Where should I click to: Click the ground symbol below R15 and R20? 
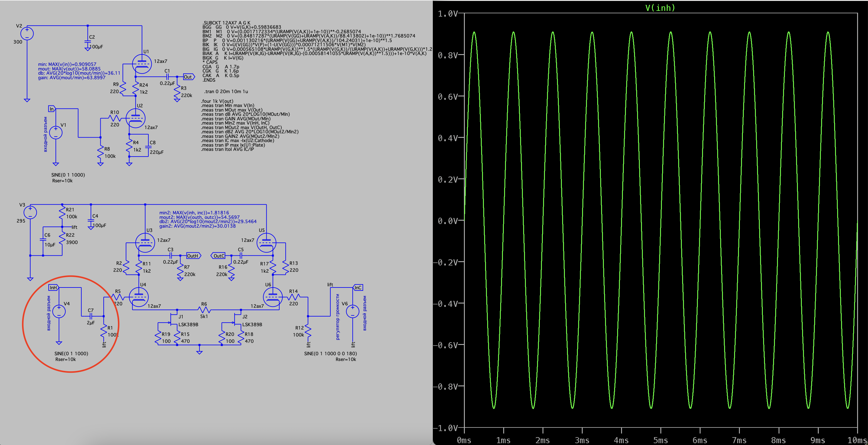(199, 352)
